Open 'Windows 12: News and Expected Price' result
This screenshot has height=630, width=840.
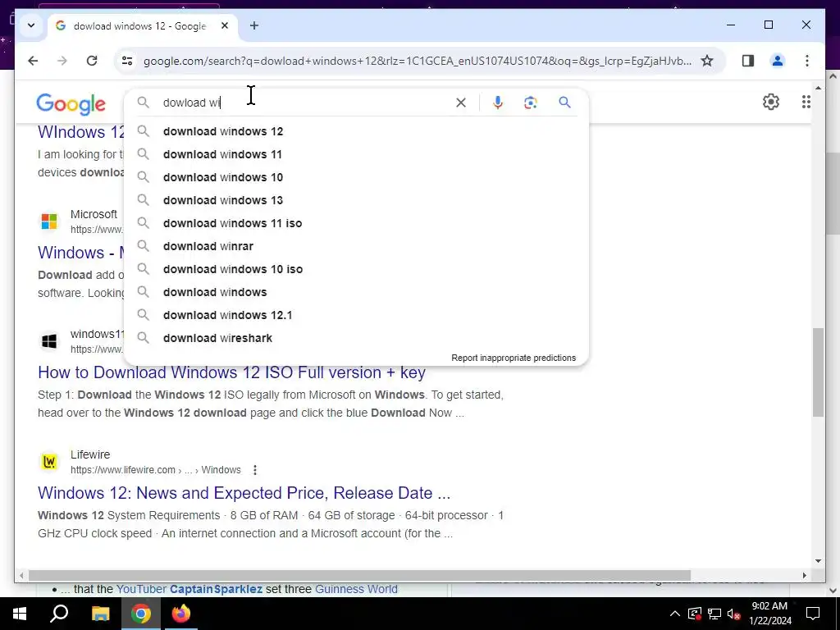[244, 493]
